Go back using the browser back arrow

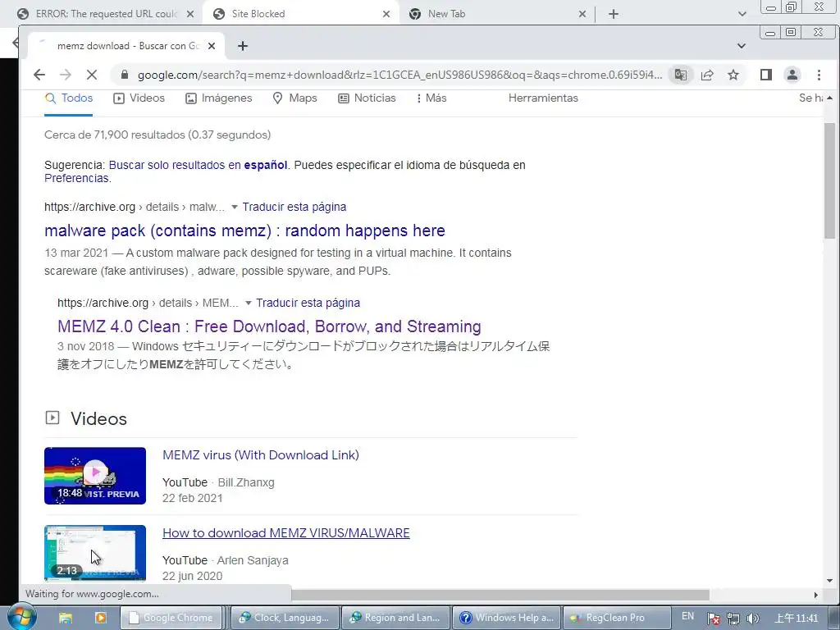point(39,75)
